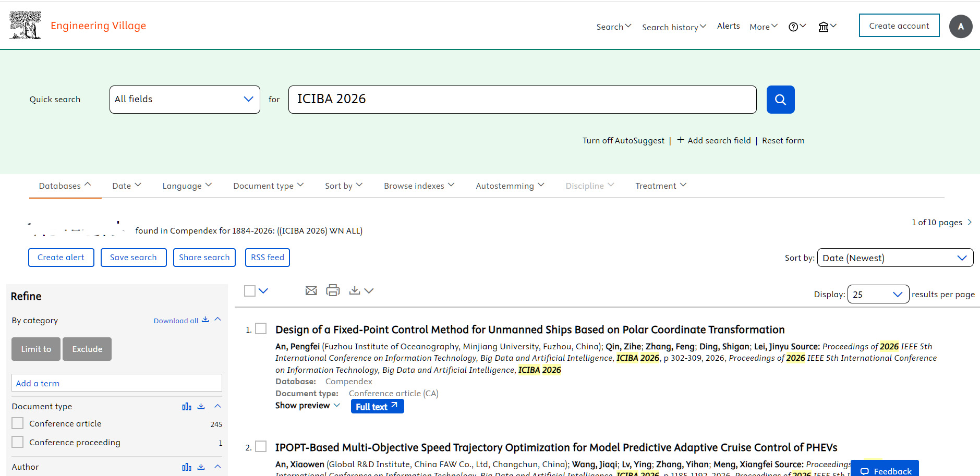Print selected records with printer icon
The width and height of the screenshot is (980, 476).
(x=333, y=290)
